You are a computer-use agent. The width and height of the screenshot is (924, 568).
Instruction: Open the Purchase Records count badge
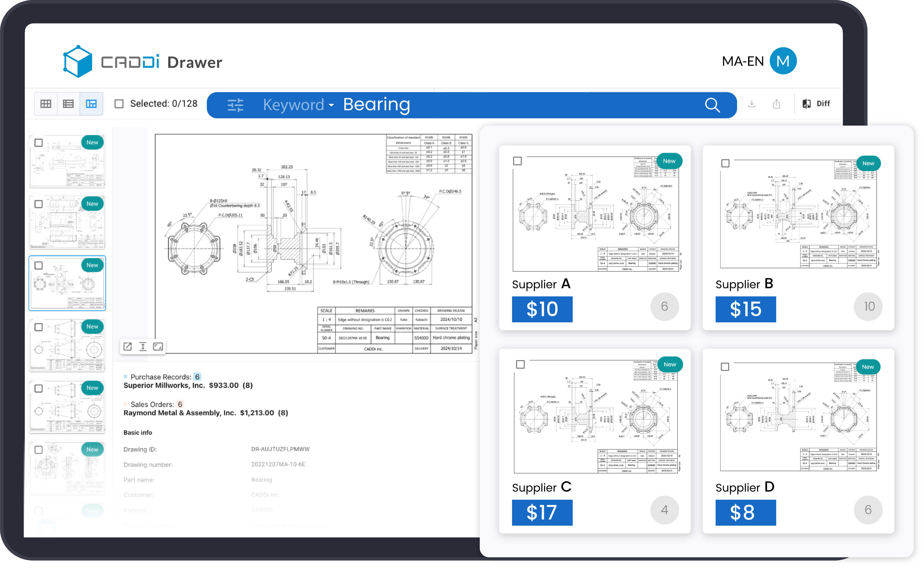click(x=197, y=377)
